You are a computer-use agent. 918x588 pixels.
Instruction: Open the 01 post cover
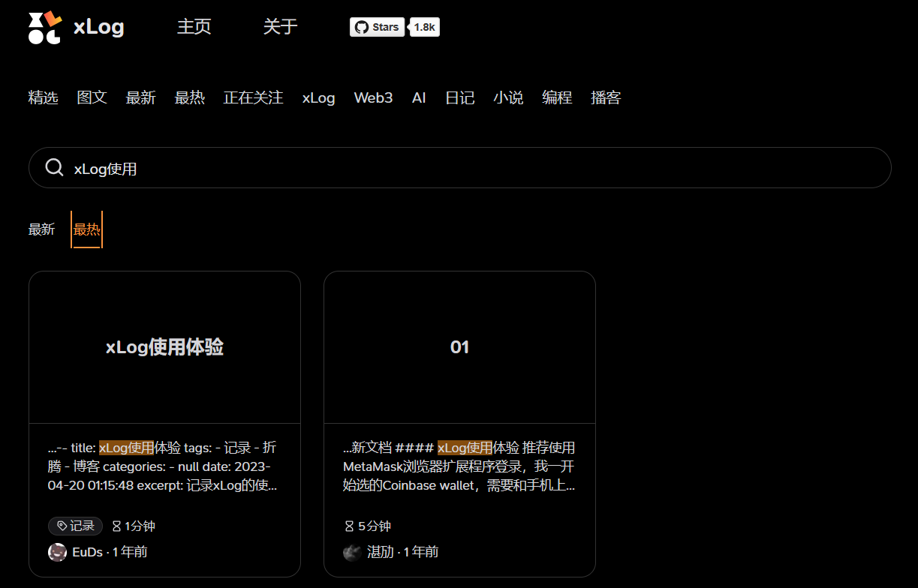pyautogui.click(x=459, y=347)
